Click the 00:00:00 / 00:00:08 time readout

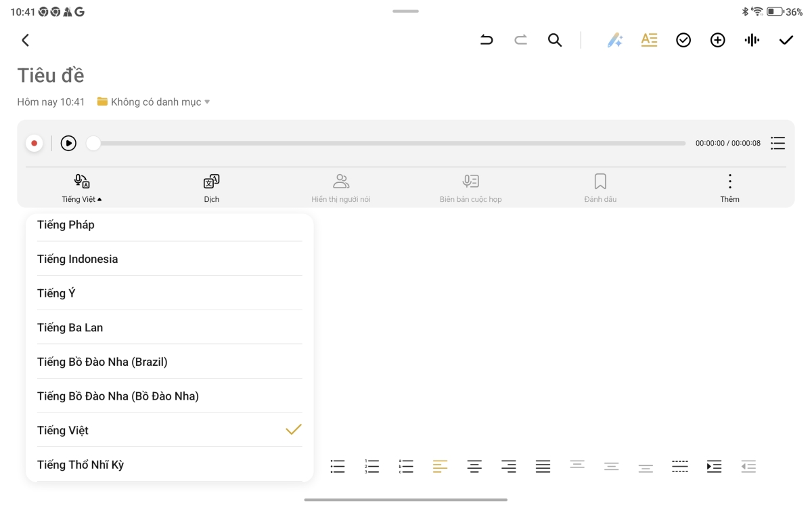pyautogui.click(x=728, y=144)
